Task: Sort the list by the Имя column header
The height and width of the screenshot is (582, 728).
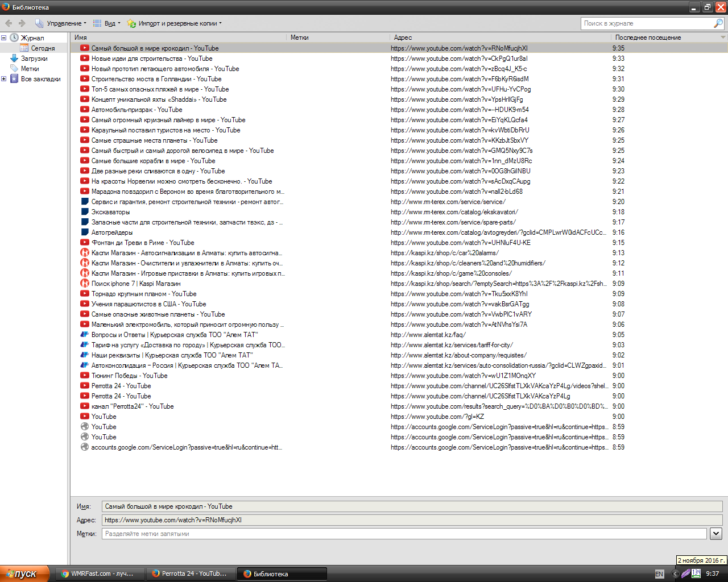Action: (179, 38)
